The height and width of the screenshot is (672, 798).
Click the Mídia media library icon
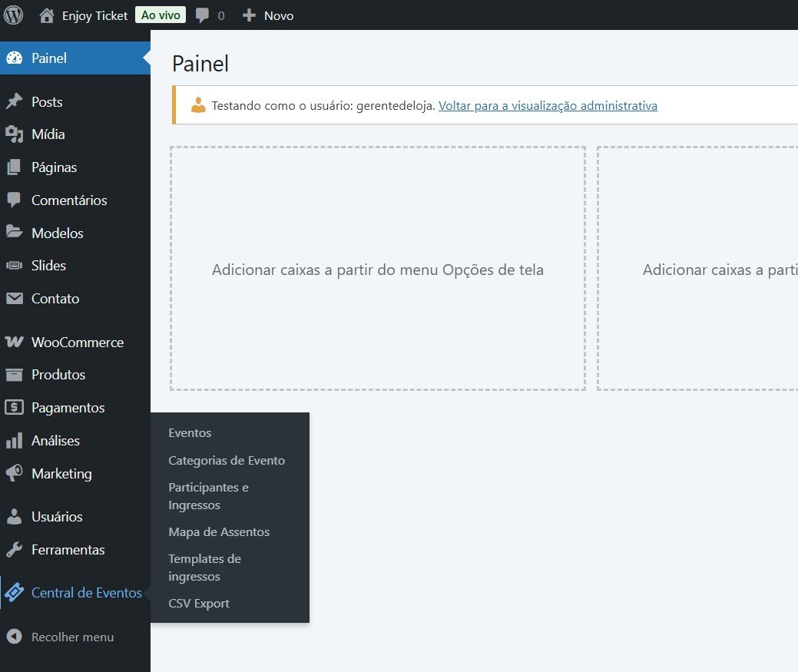click(x=14, y=134)
